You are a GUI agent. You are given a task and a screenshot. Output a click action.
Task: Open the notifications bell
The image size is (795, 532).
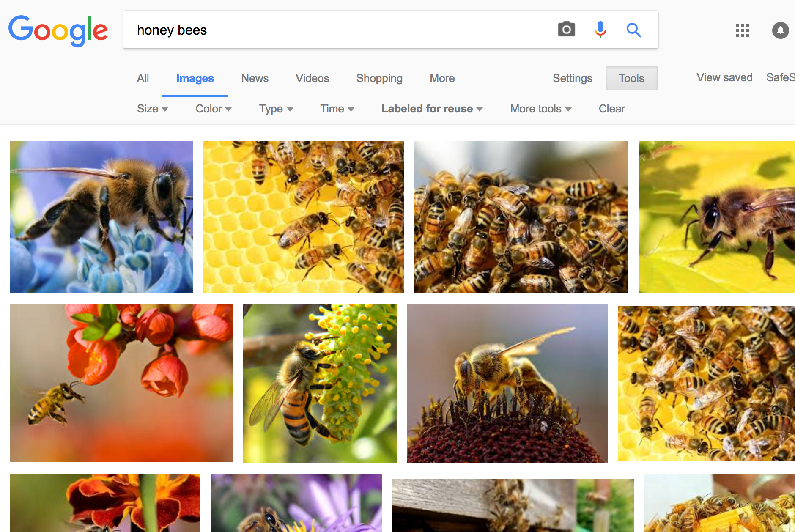[780, 30]
